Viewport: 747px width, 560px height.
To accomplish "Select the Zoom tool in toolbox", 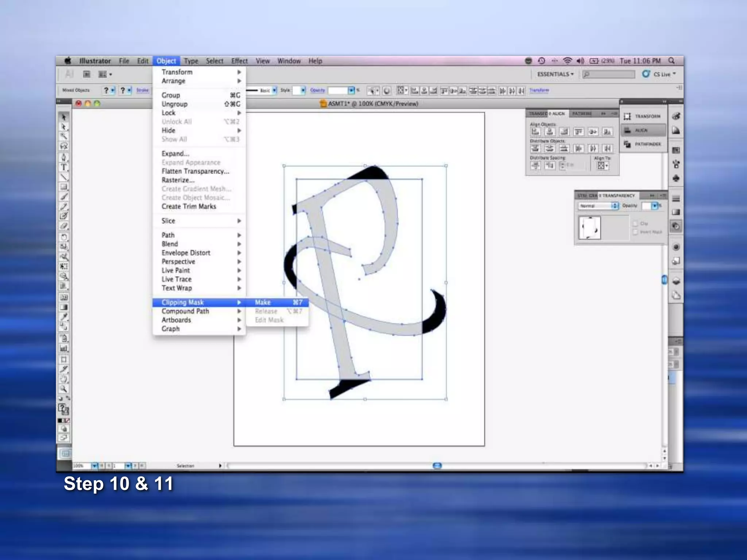I will 64,389.
